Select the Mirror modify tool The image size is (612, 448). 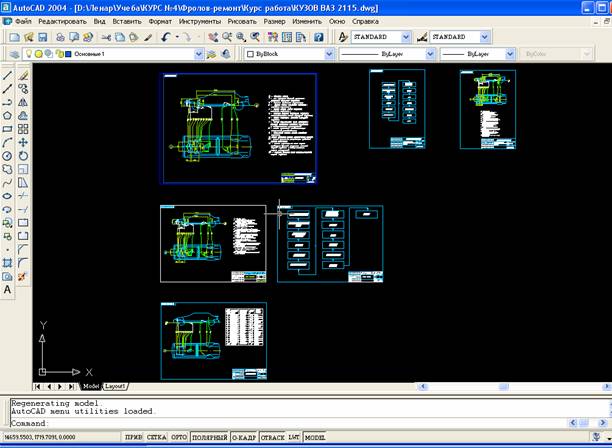(x=23, y=102)
